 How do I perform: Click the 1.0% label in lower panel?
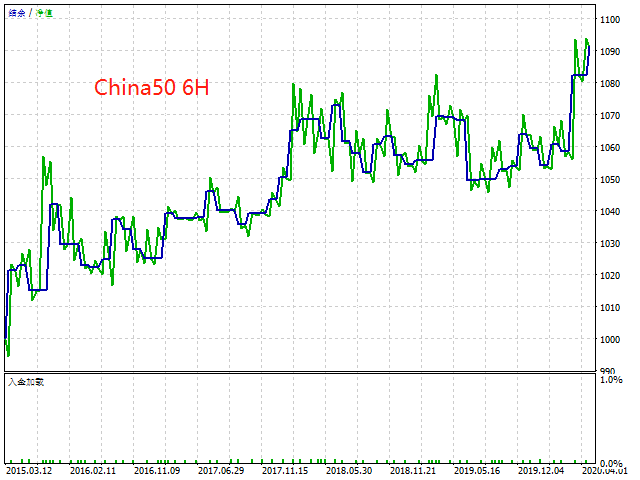pos(611,380)
